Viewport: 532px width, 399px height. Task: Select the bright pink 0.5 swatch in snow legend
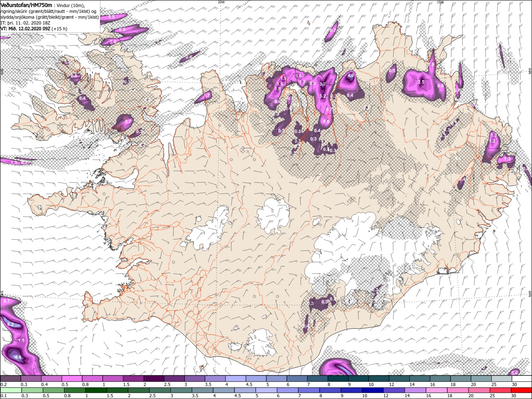coord(71,379)
